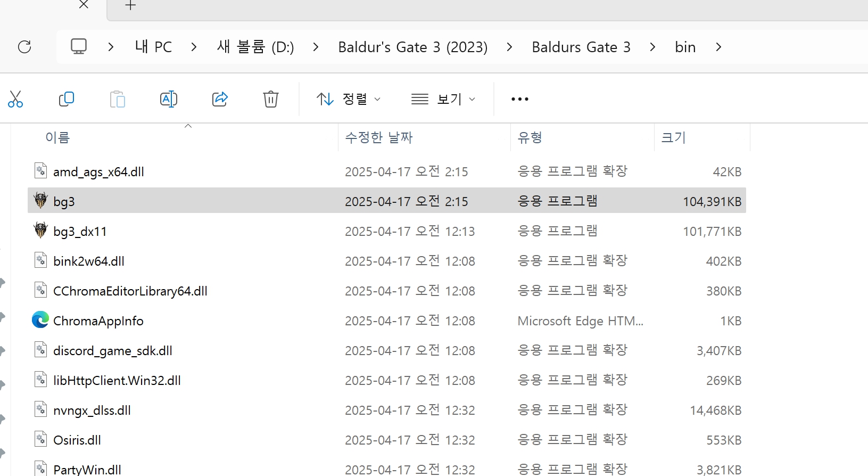Image resolution: width=868 pixels, height=476 pixels.
Task: Sort by 크기 column header
Action: [673, 137]
